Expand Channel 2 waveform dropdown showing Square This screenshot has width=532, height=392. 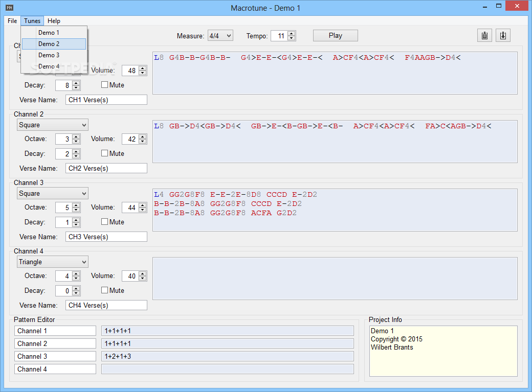pos(53,125)
